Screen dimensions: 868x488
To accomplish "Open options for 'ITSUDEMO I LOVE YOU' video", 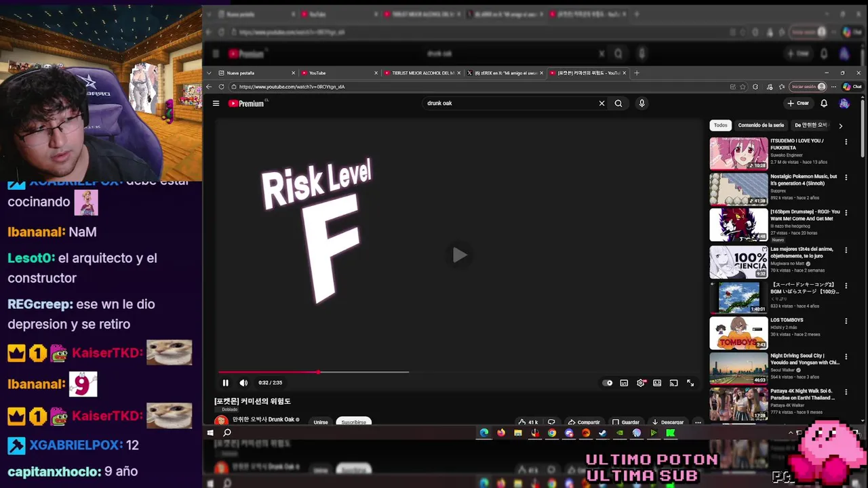I will 846,142.
